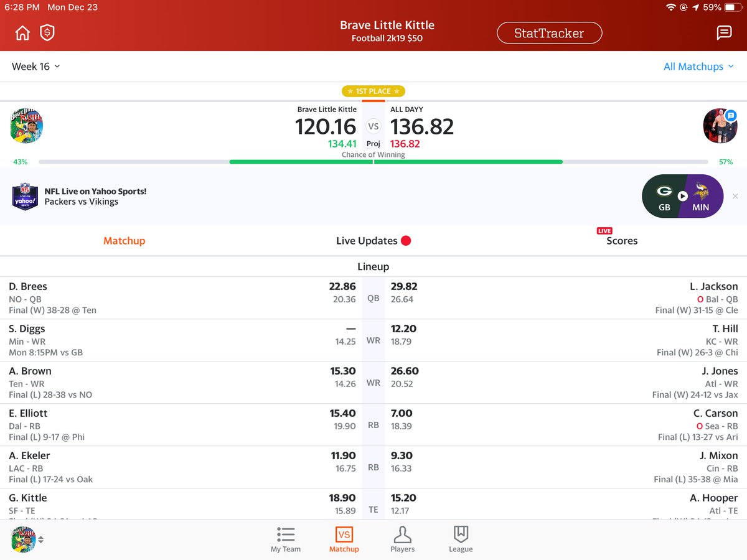Open the All Matchups dropdown

click(x=698, y=67)
